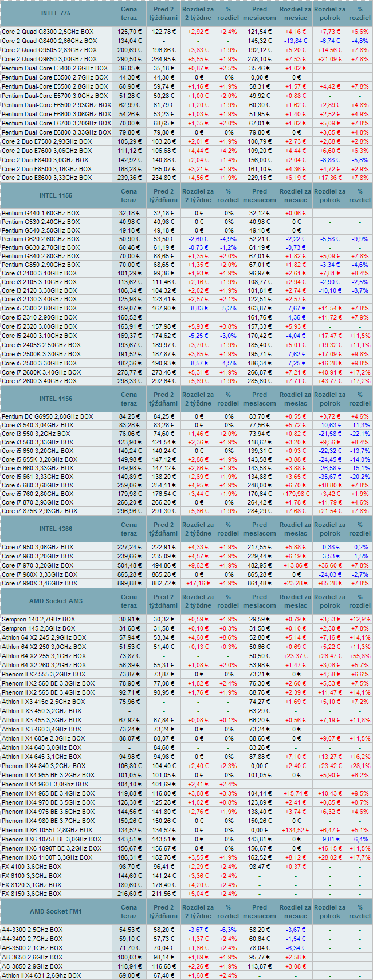Click the 'A4-3300 2,5GHz BOX' row name
373x980 pixels.
32,930
